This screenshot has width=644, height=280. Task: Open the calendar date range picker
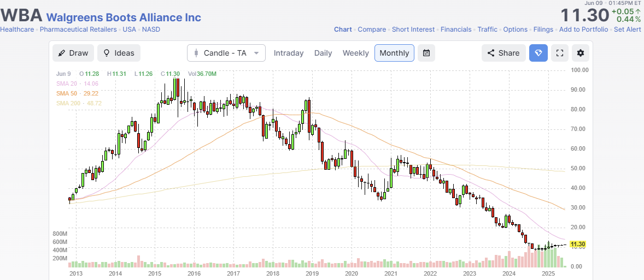[x=426, y=53]
